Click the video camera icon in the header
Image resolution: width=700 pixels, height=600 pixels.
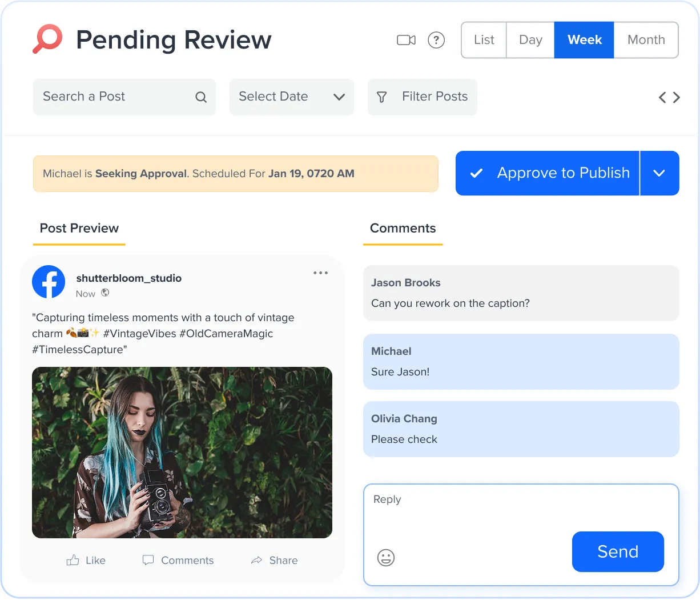[405, 40]
